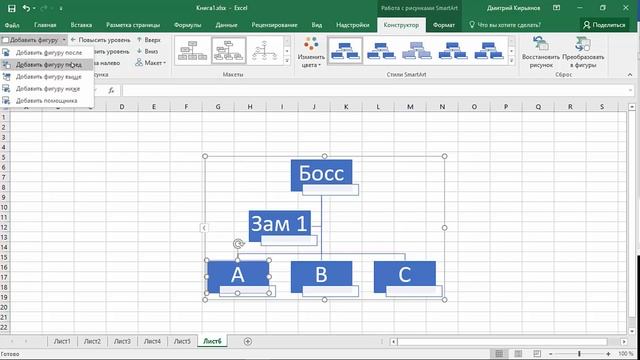Screen dimensions: 640x360
Task: Add a new sheet with the plus icon
Action: point(248,341)
